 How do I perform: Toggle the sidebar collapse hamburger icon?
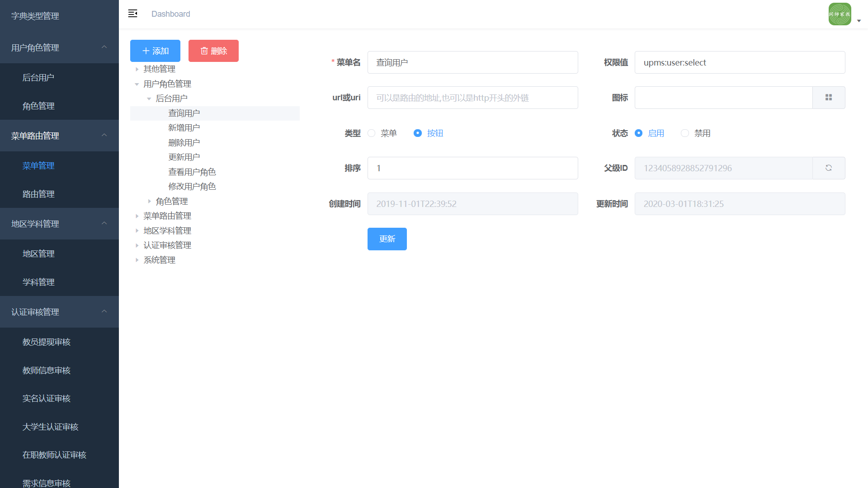click(x=132, y=14)
